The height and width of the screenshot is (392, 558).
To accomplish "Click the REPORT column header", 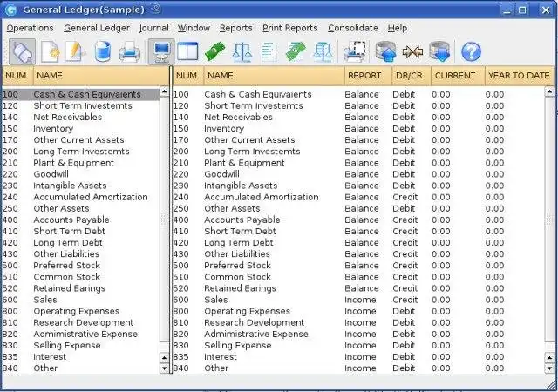I will 368,76.
